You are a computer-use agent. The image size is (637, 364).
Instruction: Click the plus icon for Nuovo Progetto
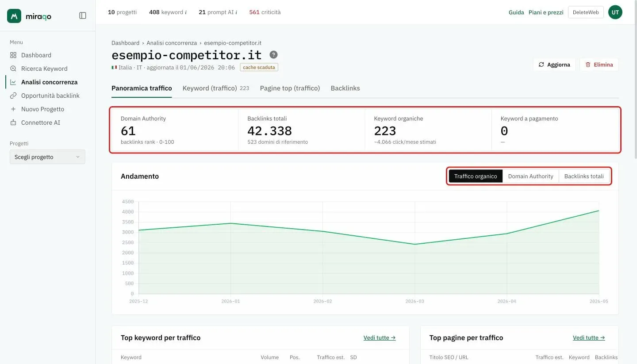[13, 109]
